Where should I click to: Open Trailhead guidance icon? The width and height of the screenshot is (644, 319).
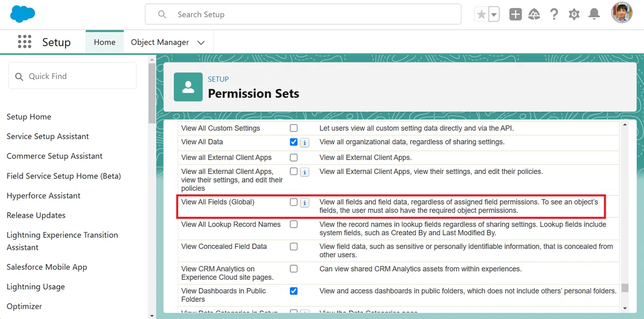[534, 15]
